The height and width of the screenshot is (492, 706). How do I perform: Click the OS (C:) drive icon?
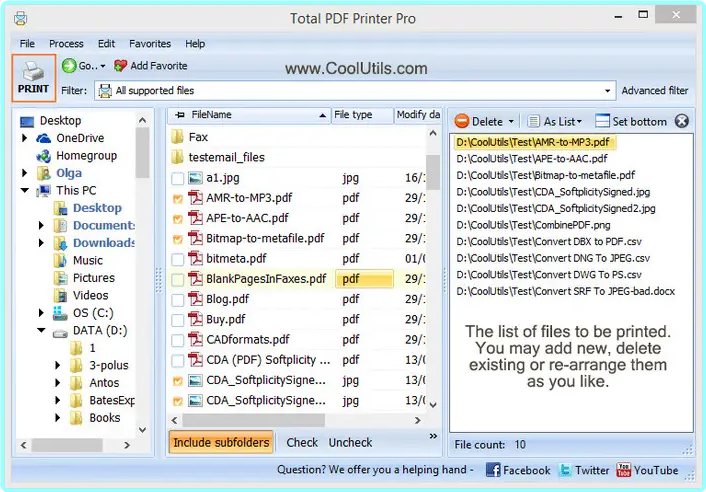click(x=60, y=313)
